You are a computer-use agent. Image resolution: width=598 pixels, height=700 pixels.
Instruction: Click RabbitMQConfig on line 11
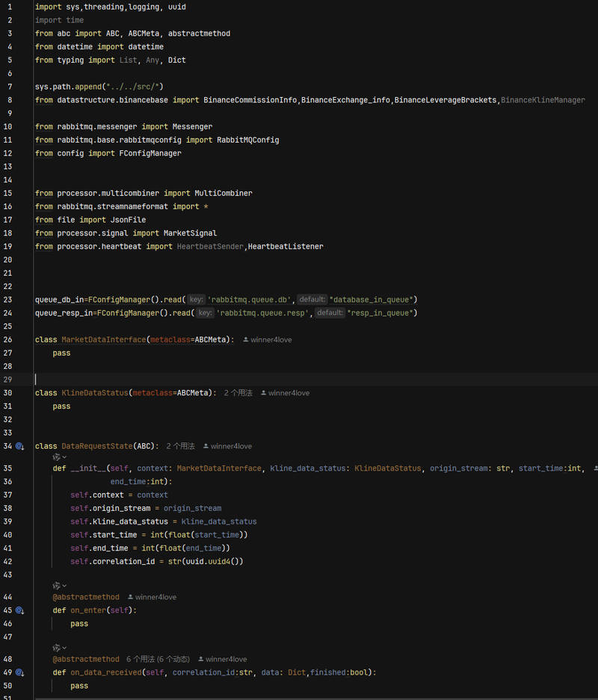(248, 140)
